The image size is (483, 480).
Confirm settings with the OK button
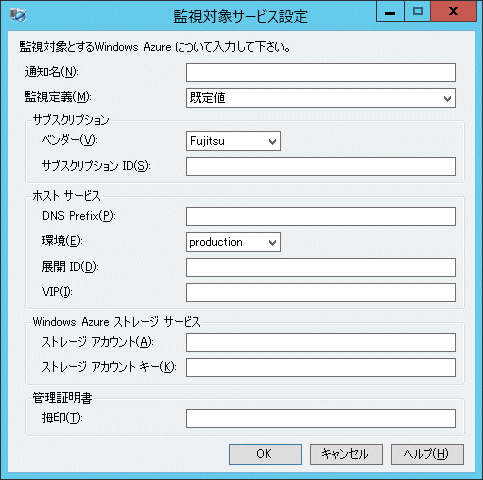265,454
